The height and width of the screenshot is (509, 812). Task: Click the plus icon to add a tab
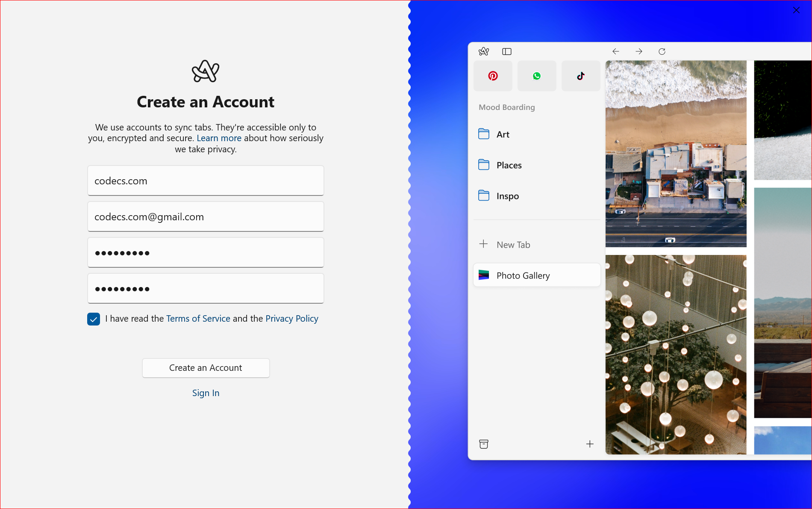590,444
